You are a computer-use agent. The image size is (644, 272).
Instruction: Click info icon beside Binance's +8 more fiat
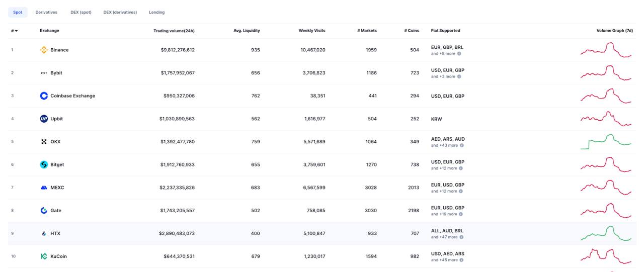click(459, 54)
